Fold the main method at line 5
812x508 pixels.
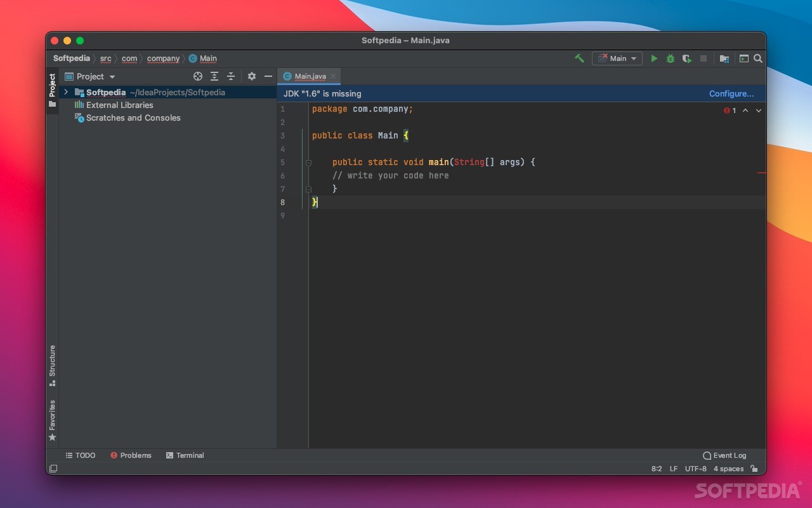pyautogui.click(x=308, y=163)
